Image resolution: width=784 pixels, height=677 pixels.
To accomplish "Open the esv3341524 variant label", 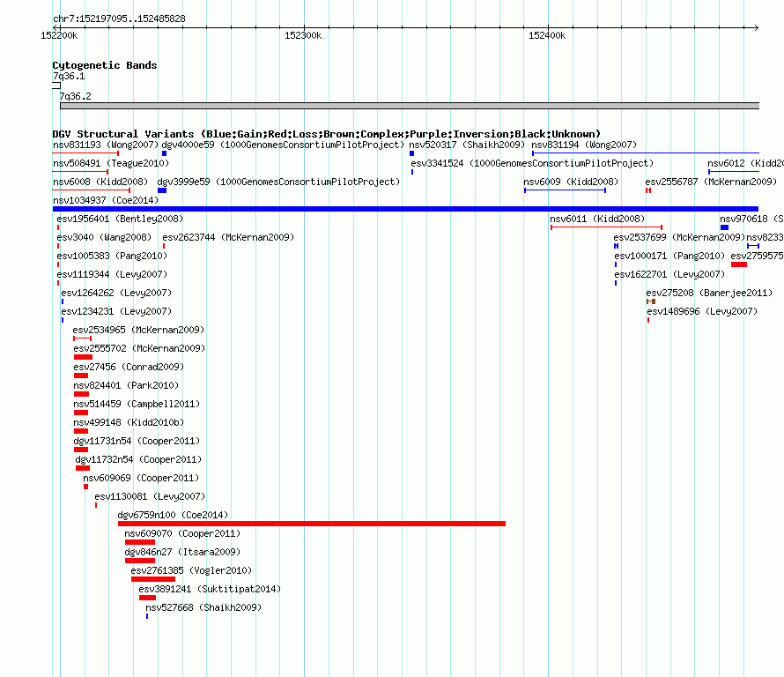I will pos(532,163).
